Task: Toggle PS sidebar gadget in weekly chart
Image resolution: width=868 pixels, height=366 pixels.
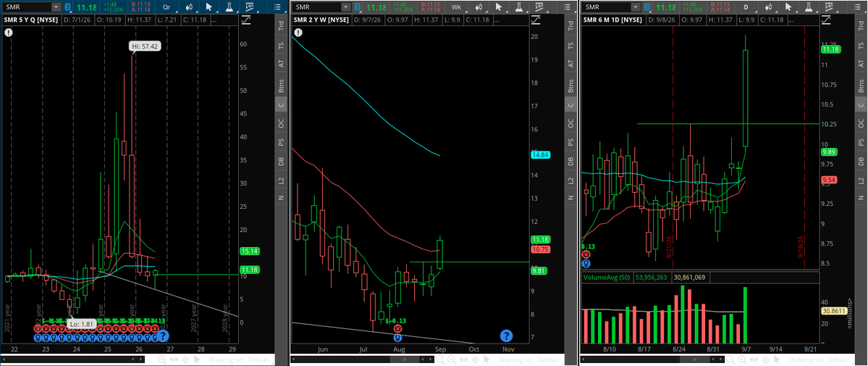Action: point(571,143)
